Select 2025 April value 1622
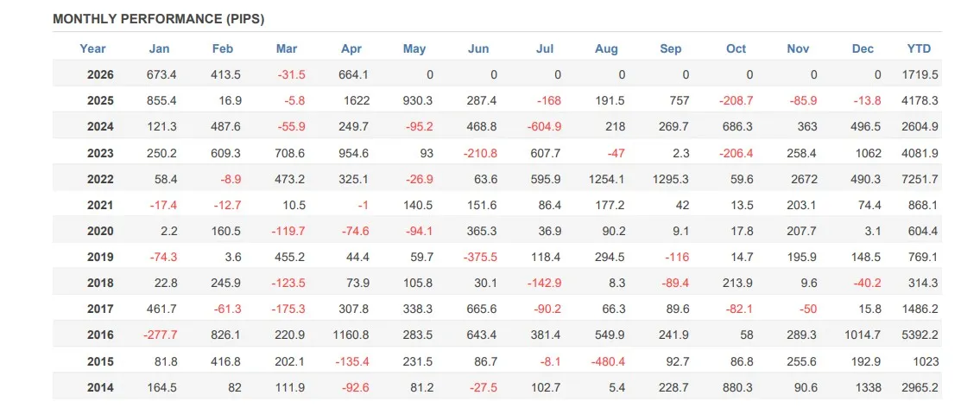The width and height of the screenshot is (980, 408). coord(356,101)
